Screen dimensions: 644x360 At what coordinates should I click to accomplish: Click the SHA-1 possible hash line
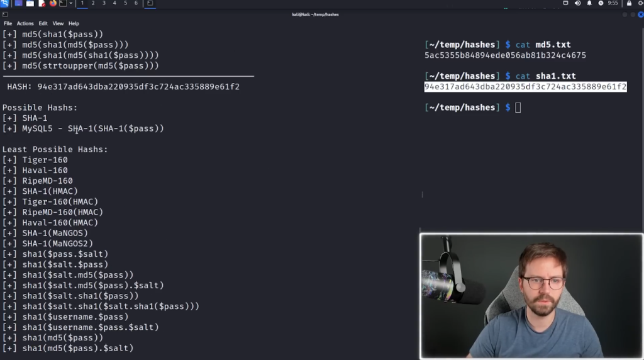[25, 118]
